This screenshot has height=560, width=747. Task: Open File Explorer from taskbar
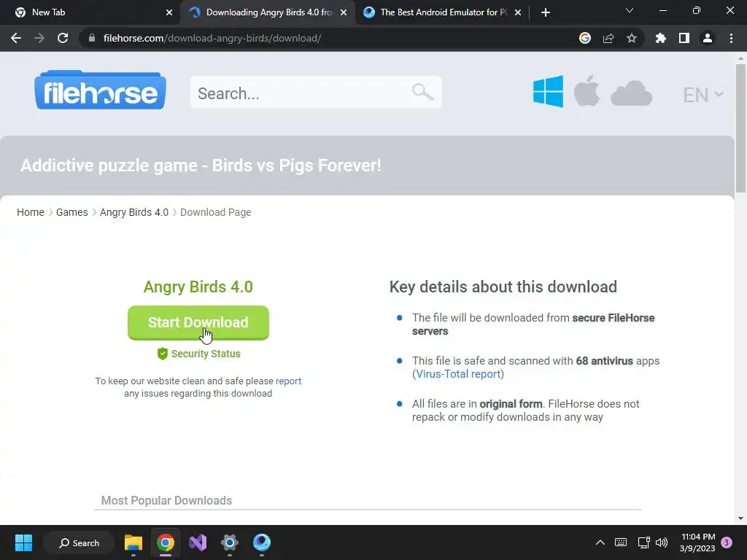coord(133,542)
